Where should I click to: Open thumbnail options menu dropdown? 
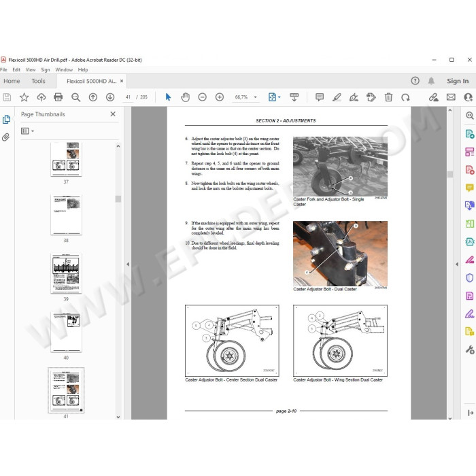27,131
